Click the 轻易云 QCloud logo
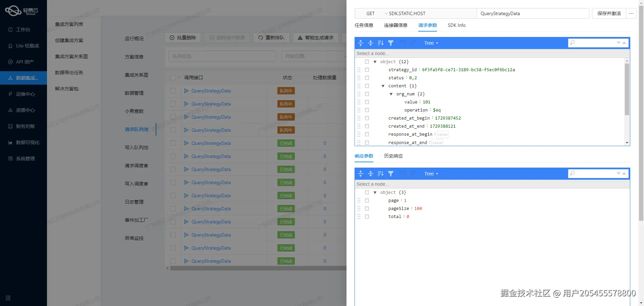Image resolution: width=644 pixels, height=306 pixels. (21, 11)
